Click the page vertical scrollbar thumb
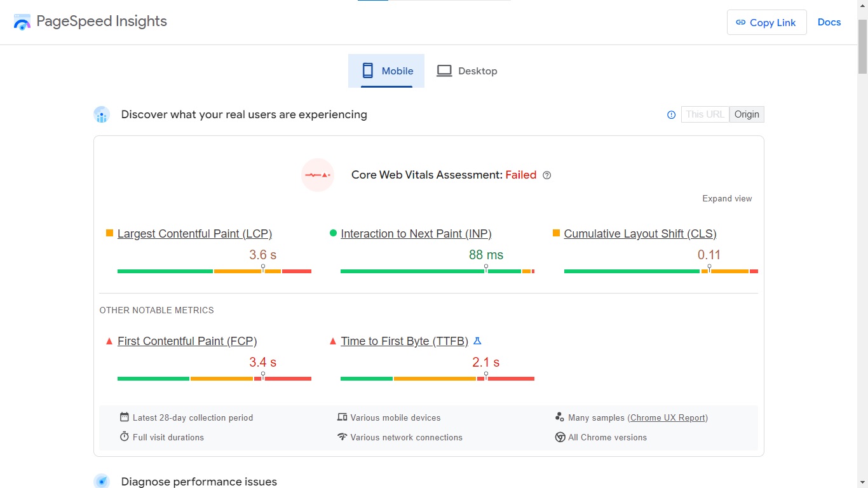 pyautogui.click(x=862, y=46)
